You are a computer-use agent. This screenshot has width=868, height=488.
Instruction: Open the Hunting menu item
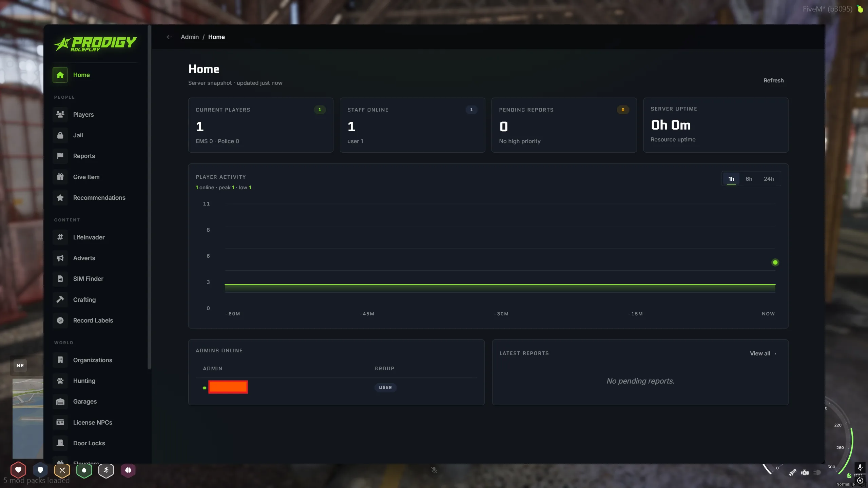[x=95, y=381]
